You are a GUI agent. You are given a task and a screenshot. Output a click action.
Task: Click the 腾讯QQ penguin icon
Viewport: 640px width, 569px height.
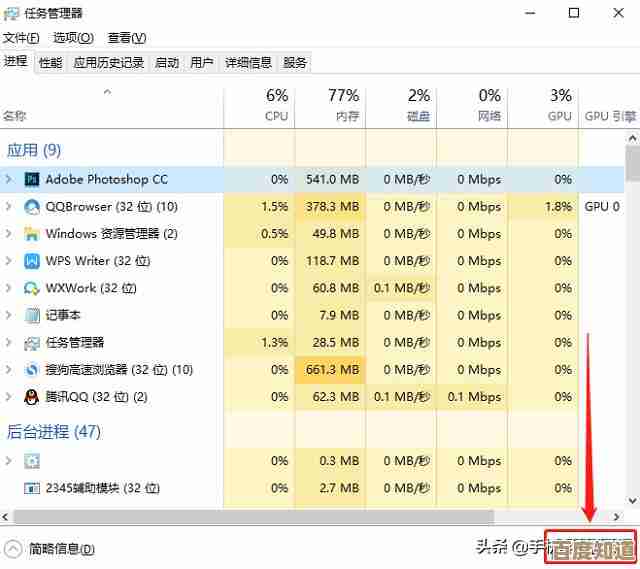(x=31, y=397)
